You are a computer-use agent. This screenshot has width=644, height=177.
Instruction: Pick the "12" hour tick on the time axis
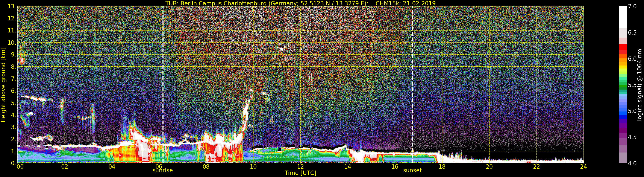coord(300,166)
